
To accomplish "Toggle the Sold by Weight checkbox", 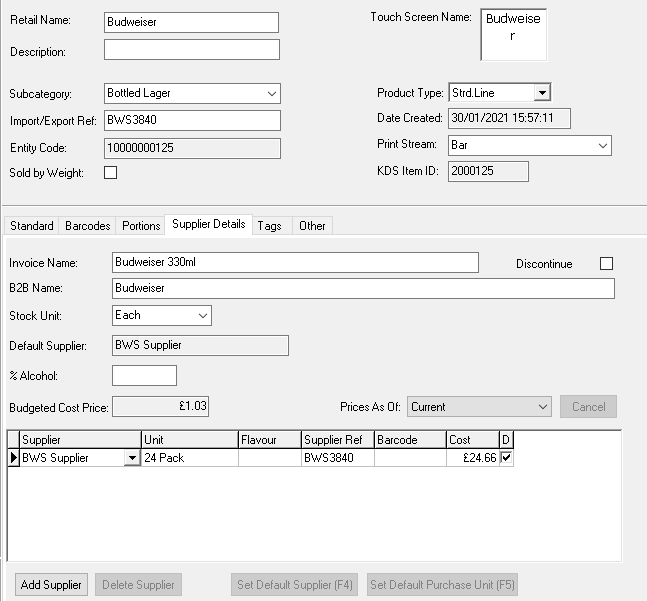I will point(111,173).
